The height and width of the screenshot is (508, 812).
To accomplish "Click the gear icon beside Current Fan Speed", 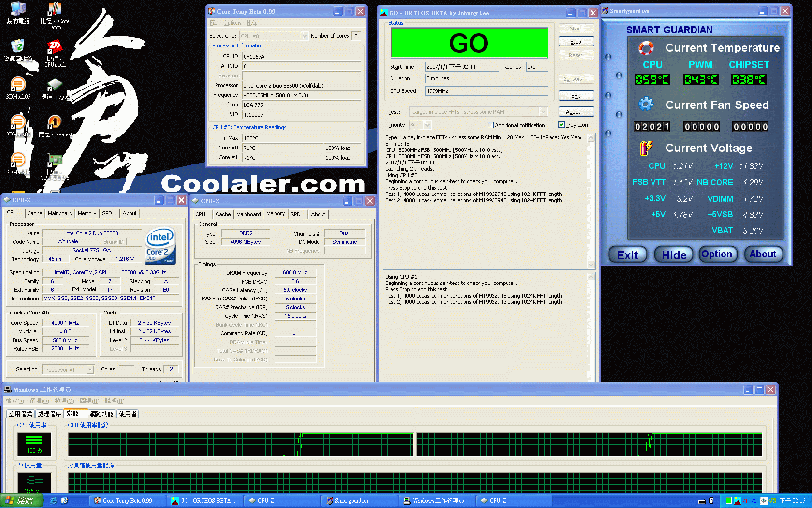I will [x=646, y=104].
